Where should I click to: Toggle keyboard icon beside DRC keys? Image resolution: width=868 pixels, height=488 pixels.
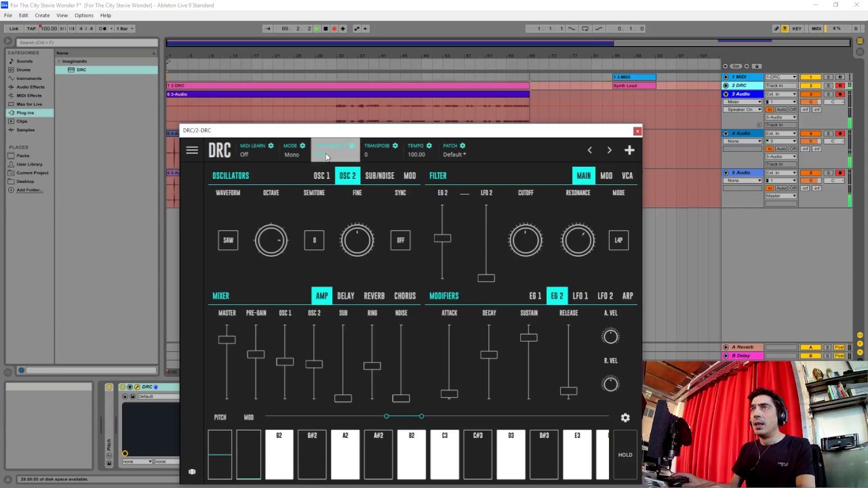(192, 472)
